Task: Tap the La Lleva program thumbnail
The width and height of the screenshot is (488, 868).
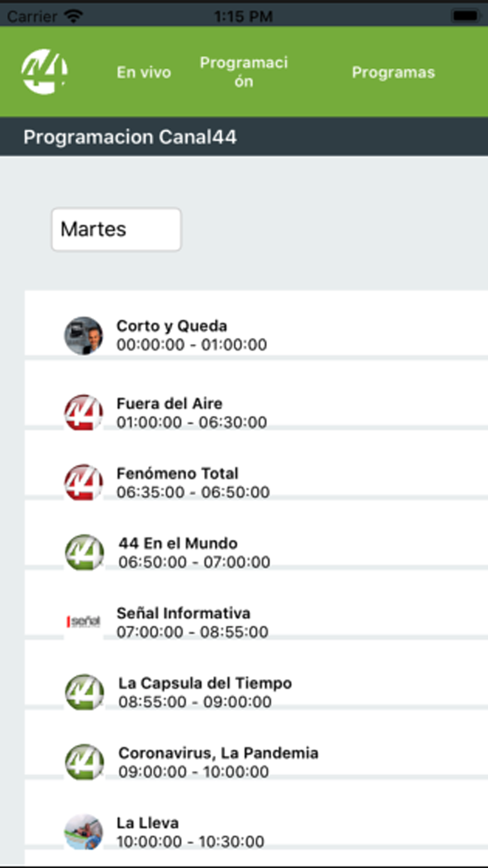Action: click(x=83, y=832)
